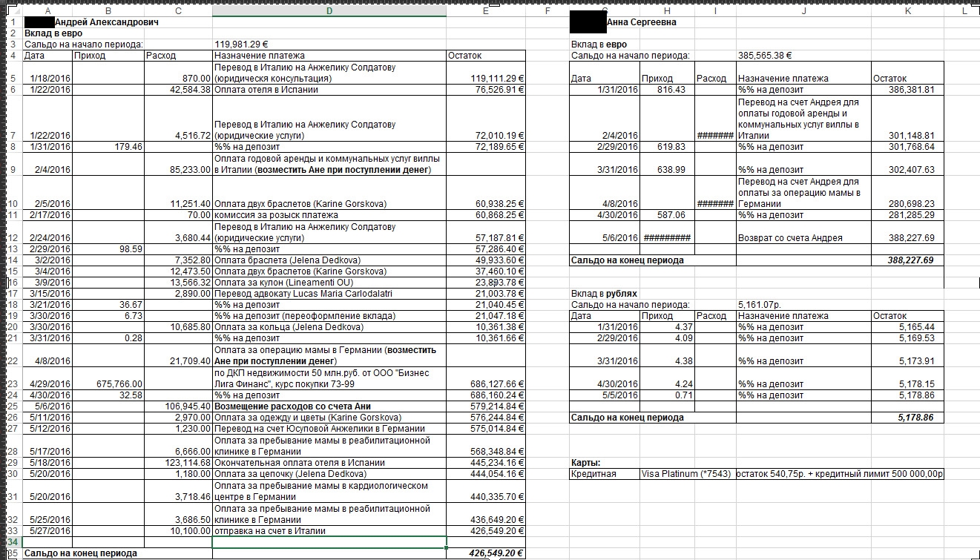The height and width of the screenshot is (560, 980).
Task: Click the column K header
Action: coord(907,10)
